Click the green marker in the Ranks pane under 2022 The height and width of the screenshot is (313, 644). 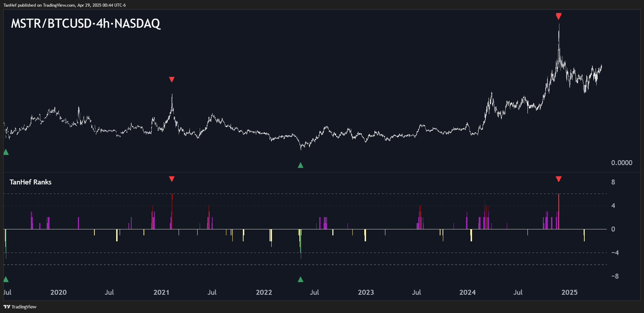coord(300,279)
